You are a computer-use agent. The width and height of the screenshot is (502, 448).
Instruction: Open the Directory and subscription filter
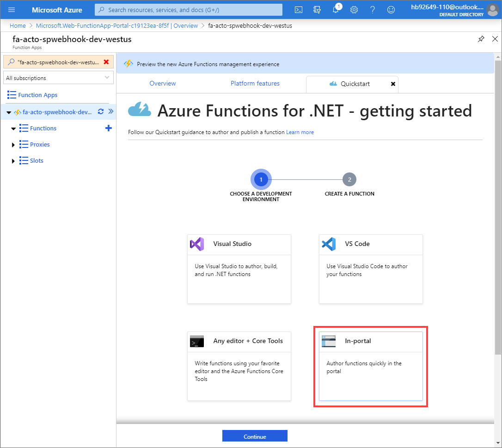pyautogui.click(x=317, y=10)
